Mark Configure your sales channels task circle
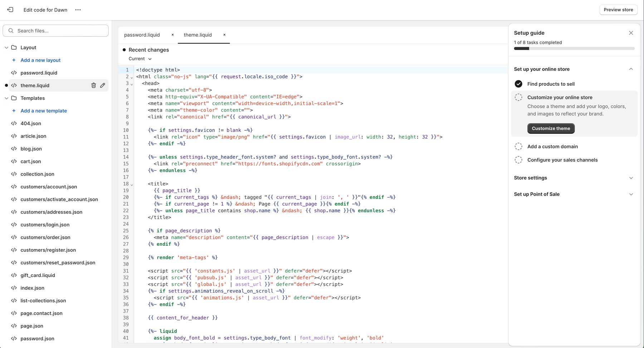 tap(518, 160)
